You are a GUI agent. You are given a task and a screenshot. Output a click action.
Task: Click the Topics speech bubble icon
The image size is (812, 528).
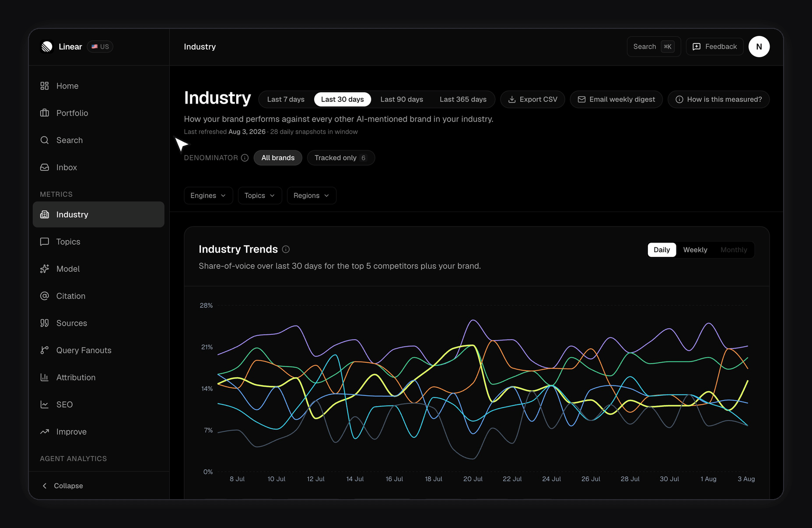pyautogui.click(x=45, y=242)
